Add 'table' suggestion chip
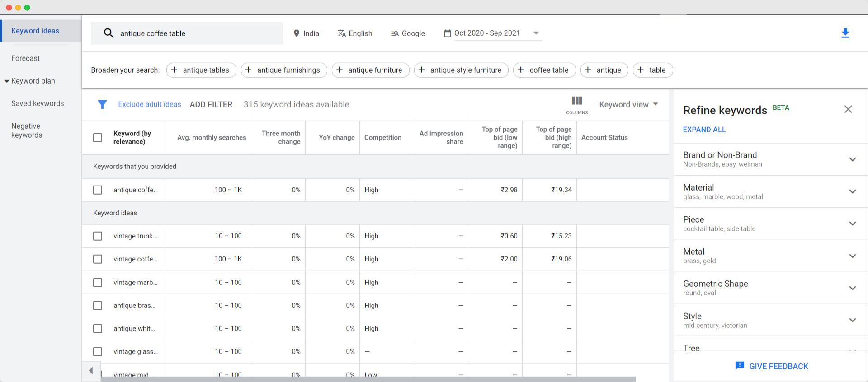Viewport: 868px width, 382px height. [653, 70]
